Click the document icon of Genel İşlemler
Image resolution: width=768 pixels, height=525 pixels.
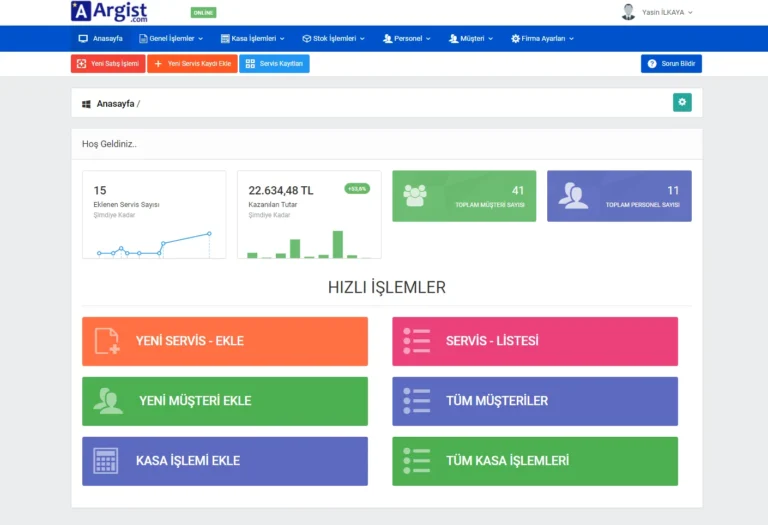(143, 38)
